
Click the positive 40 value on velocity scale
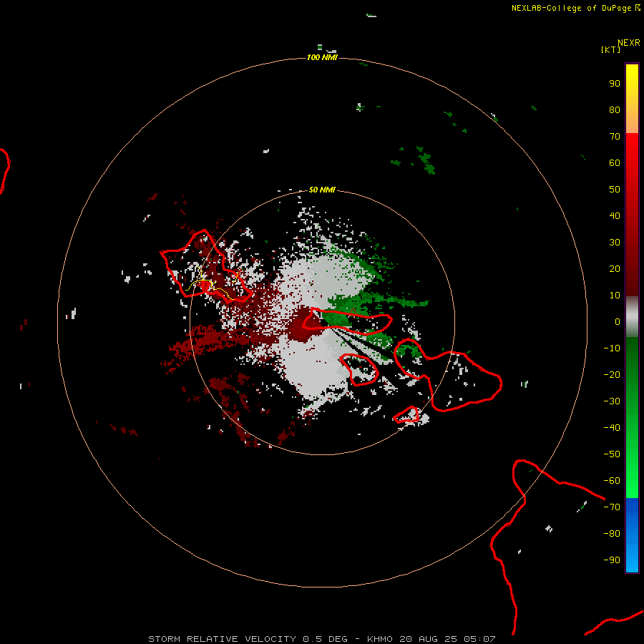coord(615,216)
